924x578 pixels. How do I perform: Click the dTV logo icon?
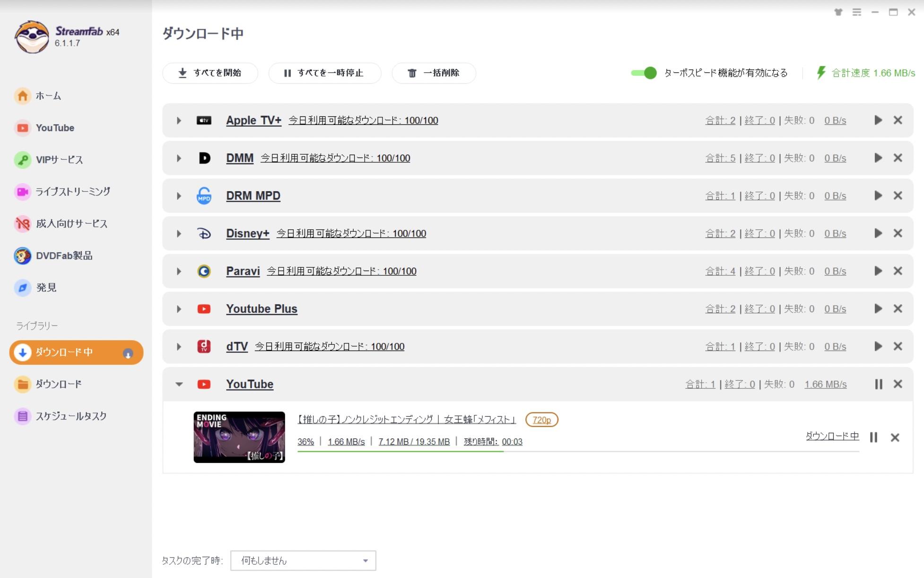point(204,346)
